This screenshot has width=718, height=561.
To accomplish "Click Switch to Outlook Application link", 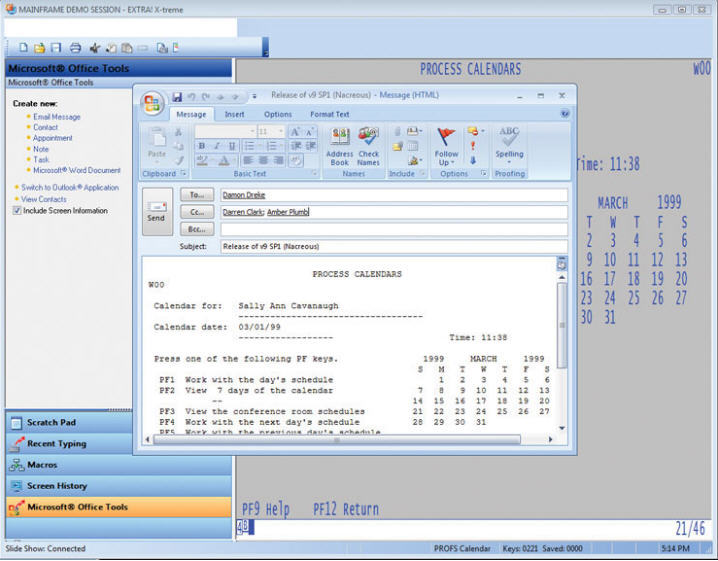I will [70, 187].
